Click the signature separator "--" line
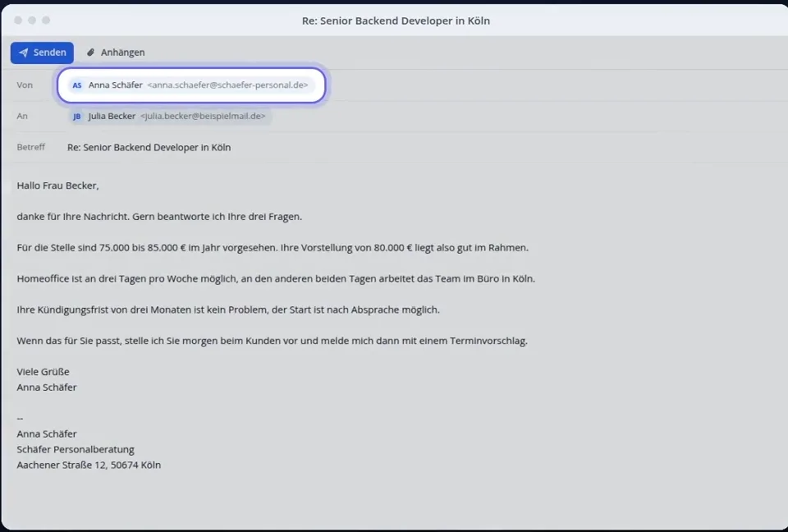Viewport: 788px width, 532px height. tap(20, 419)
